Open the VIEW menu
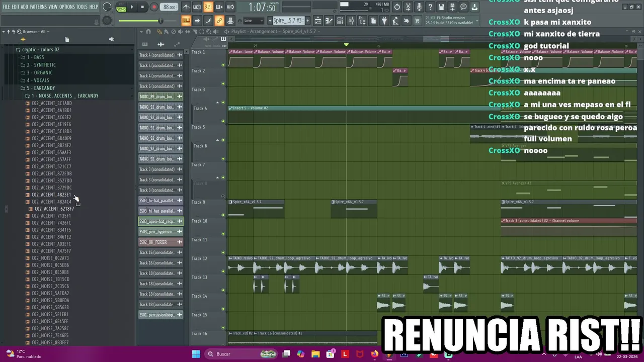 (x=53, y=7)
